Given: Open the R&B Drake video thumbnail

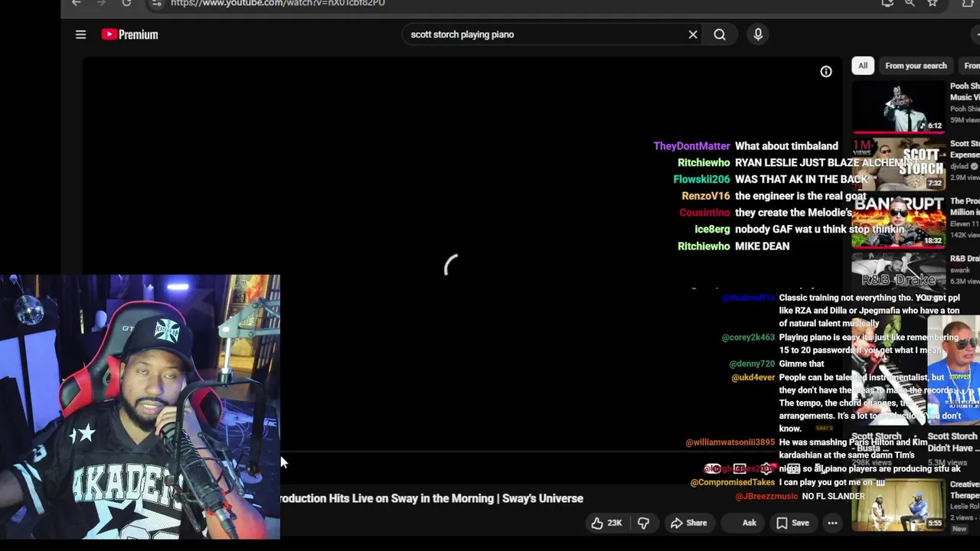Looking at the screenshot, I should tap(899, 274).
